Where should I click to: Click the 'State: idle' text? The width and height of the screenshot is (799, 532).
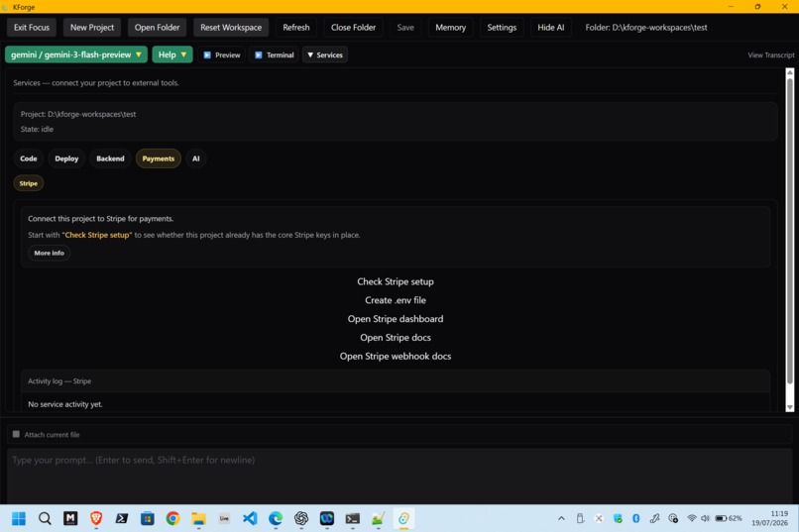pyautogui.click(x=38, y=130)
